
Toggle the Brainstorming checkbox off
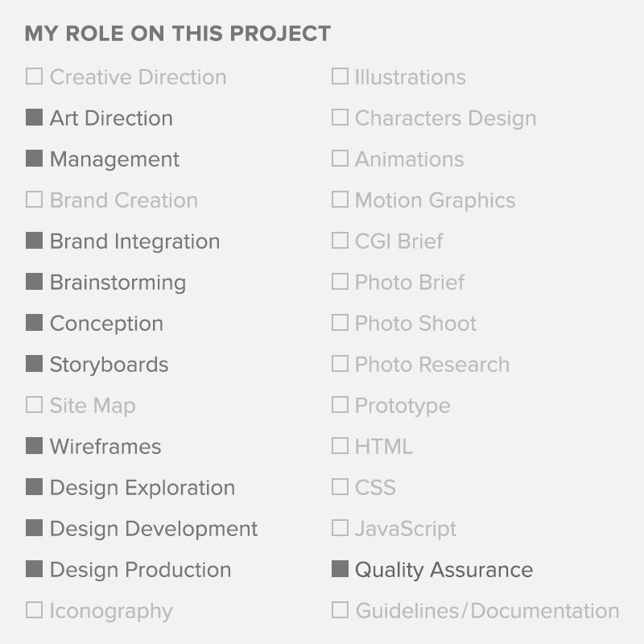click(x=34, y=282)
